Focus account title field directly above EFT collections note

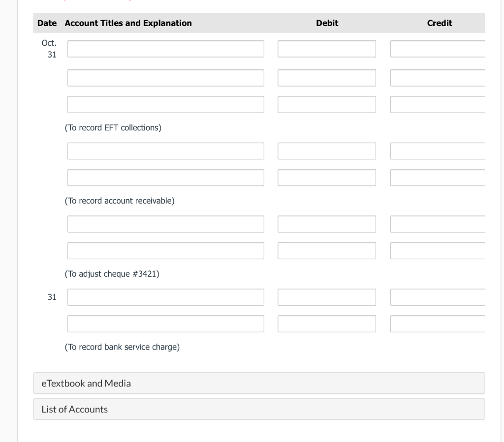tap(166, 104)
